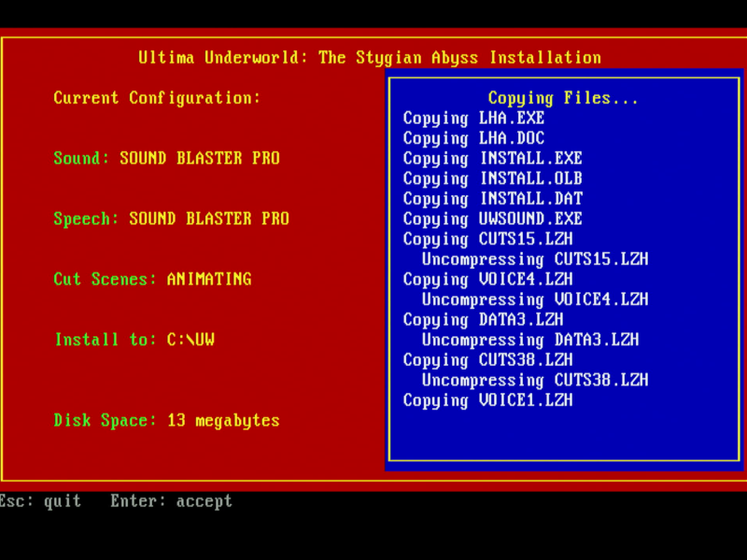
Task: Click the 'Copying UWSOUND.EXE' line
Action: [x=493, y=219]
